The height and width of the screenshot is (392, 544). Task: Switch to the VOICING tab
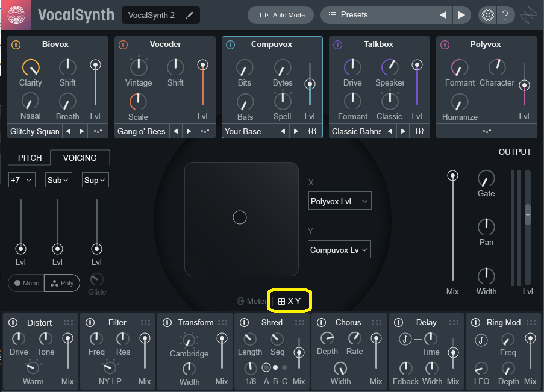(80, 158)
